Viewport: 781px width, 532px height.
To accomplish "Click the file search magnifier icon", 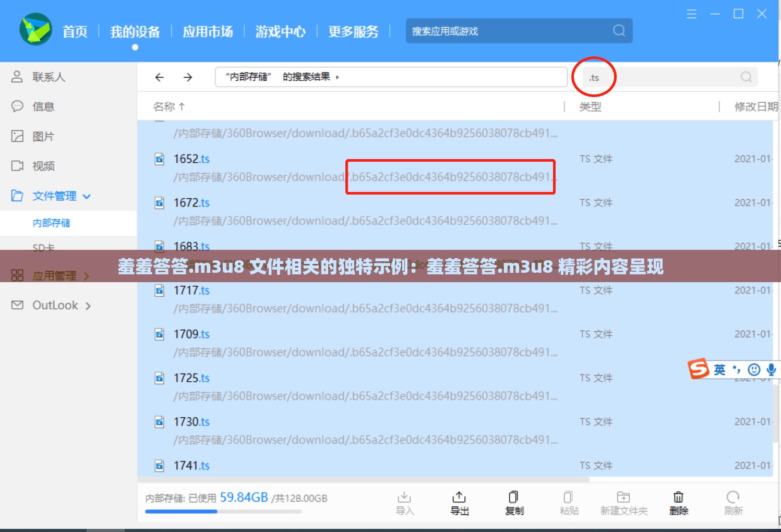I will point(746,77).
